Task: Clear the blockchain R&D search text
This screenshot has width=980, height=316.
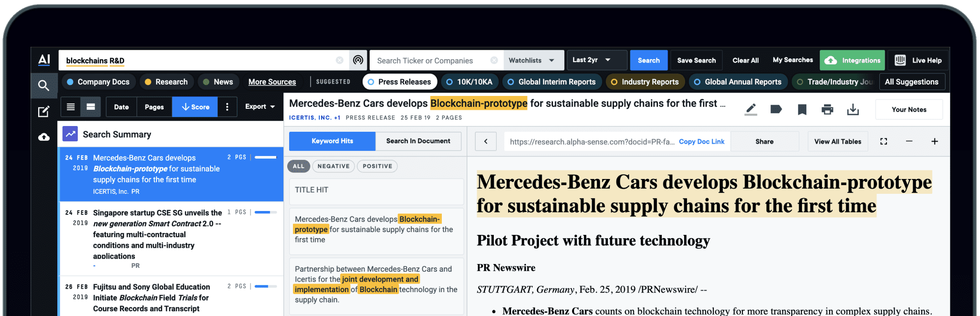Action: click(x=339, y=60)
